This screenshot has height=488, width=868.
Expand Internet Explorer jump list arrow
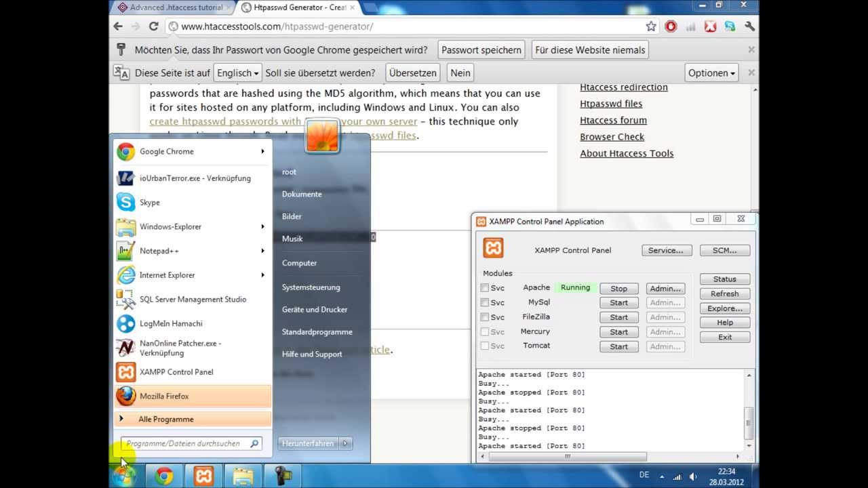click(262, 275)
